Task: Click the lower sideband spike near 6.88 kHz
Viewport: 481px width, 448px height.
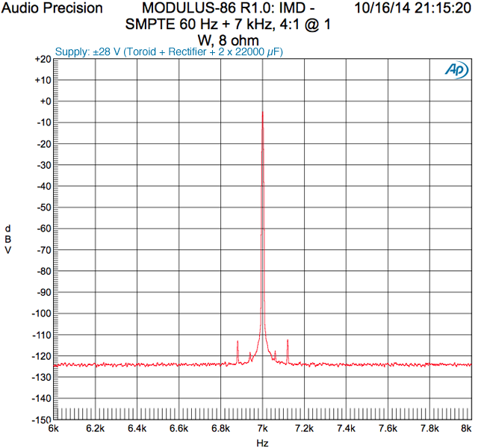Action: pos(238,352)
